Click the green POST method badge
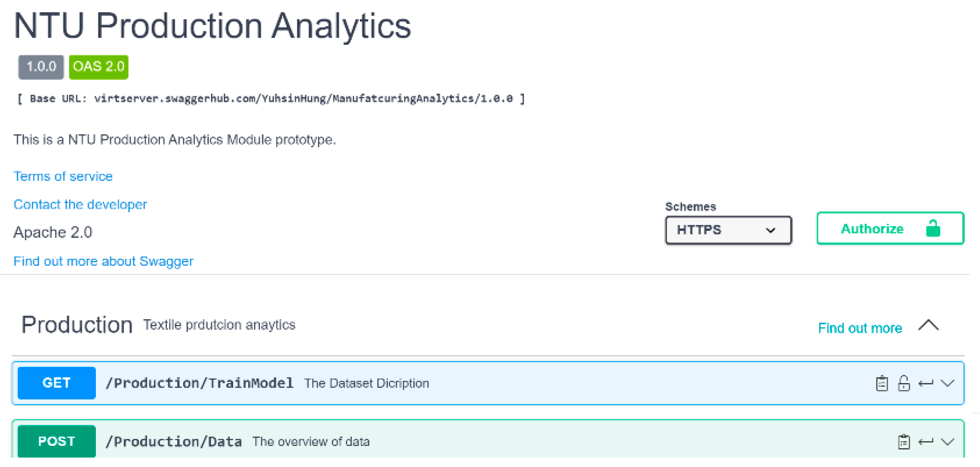980x467 pixels. pyautogui.click(x=57, y=441)
